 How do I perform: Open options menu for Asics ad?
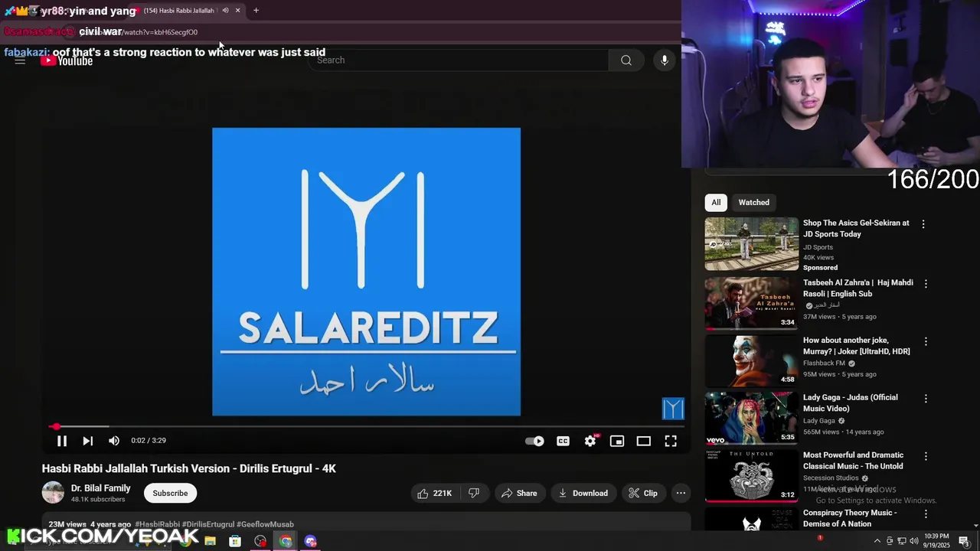923,224
